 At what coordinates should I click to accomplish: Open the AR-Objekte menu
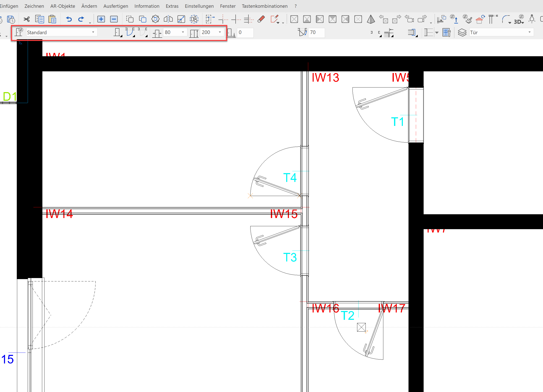pyautogui.click(x=63, y=6)
